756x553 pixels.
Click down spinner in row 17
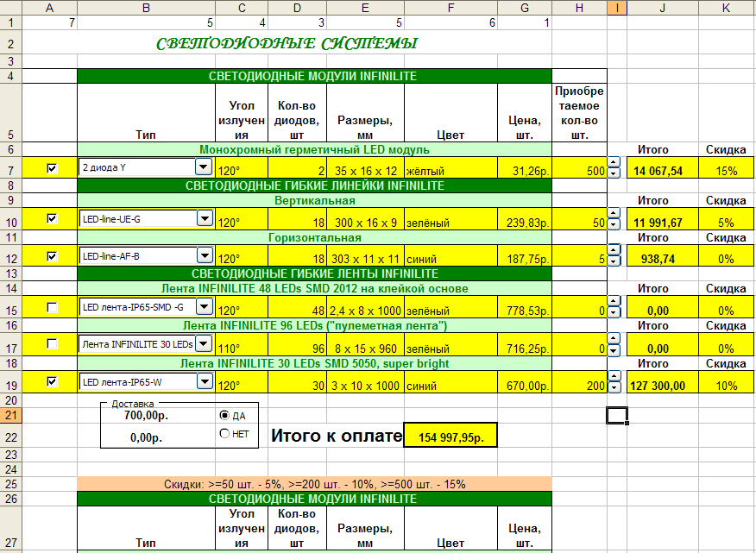click(614, 350)
